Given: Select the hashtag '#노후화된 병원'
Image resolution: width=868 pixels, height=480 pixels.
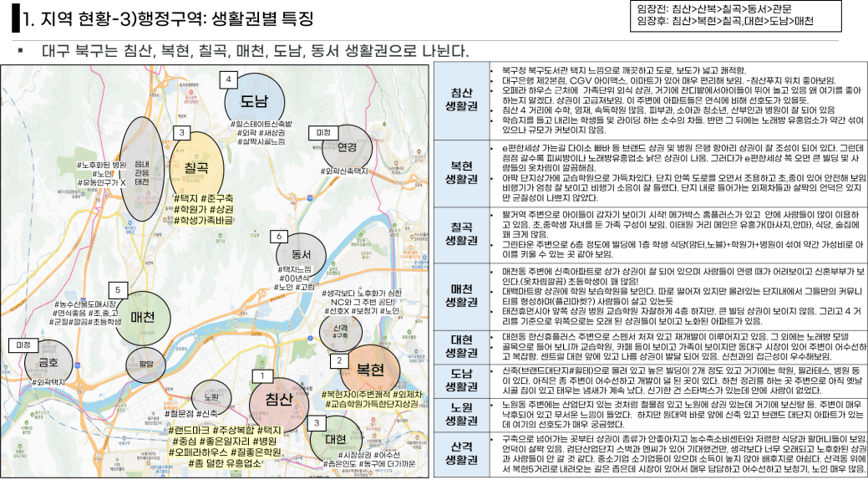Looking at the screenshot, I should coord(101,164).
